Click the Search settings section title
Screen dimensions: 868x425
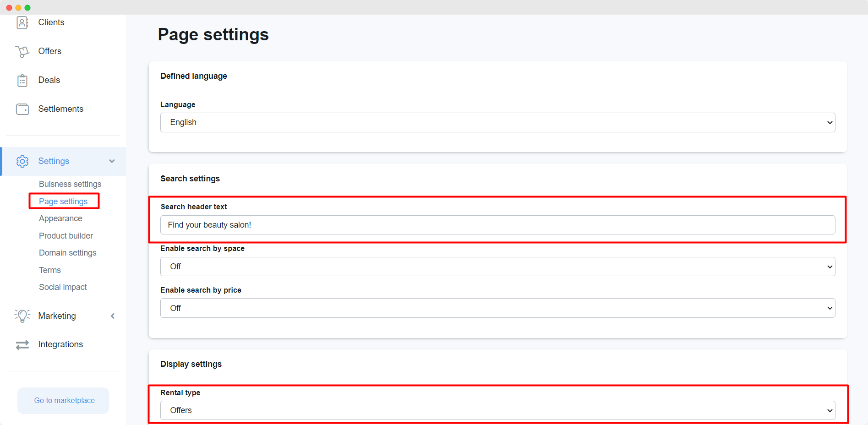pos(190,179)
